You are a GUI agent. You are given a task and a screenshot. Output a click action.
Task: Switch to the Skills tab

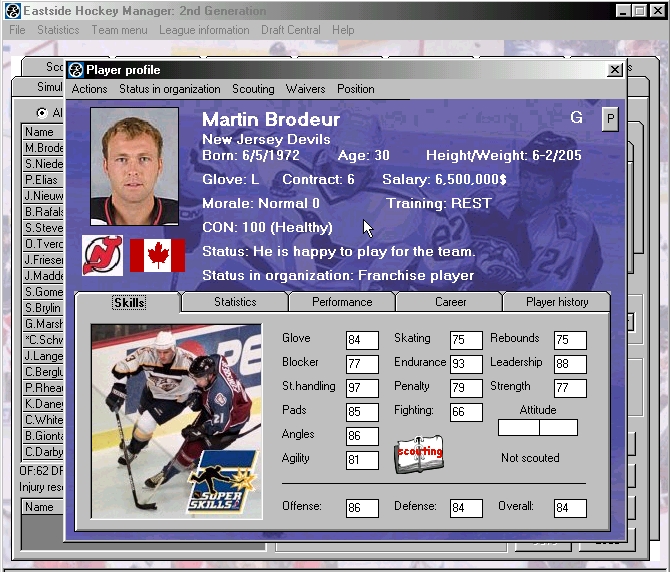click(x=129, y=302)
